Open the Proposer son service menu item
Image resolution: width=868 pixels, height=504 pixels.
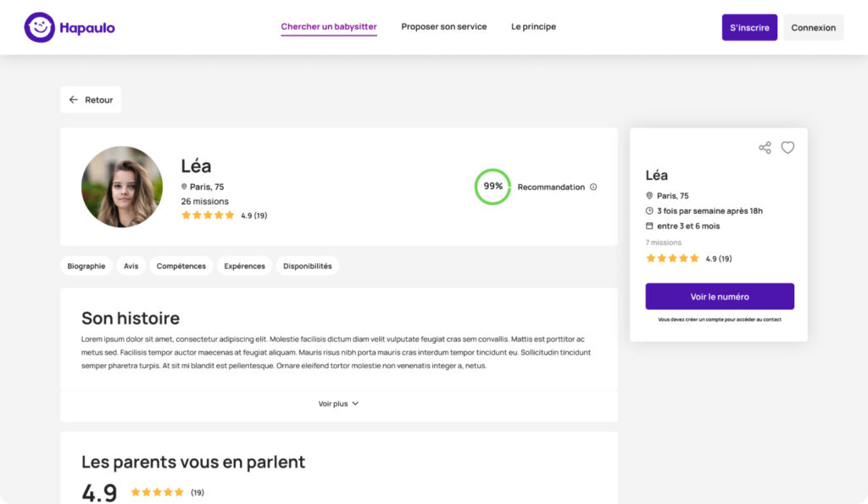pos(444,26)
